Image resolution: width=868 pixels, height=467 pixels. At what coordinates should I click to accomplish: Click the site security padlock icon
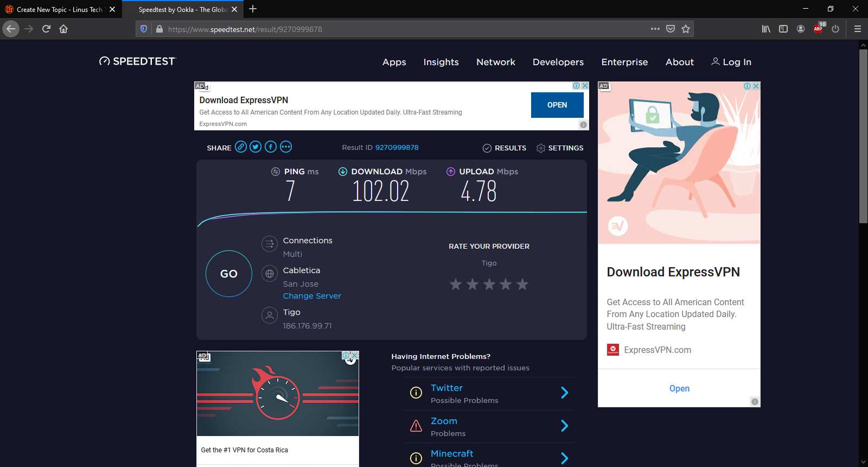(159, 29)
